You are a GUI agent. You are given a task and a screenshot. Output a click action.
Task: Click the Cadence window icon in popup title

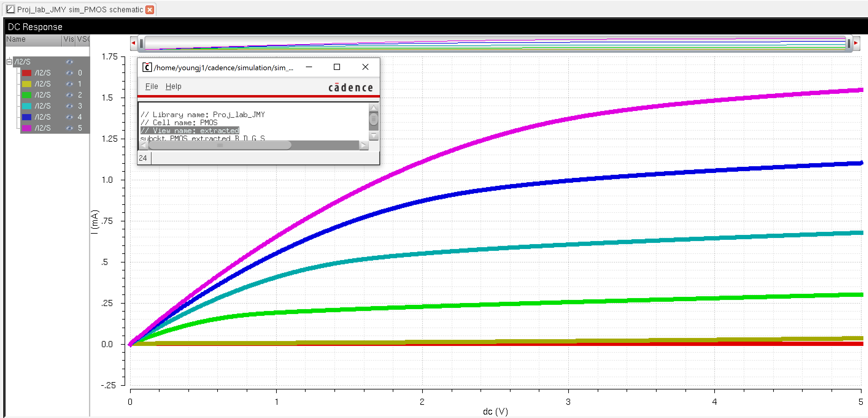point(147,67)
